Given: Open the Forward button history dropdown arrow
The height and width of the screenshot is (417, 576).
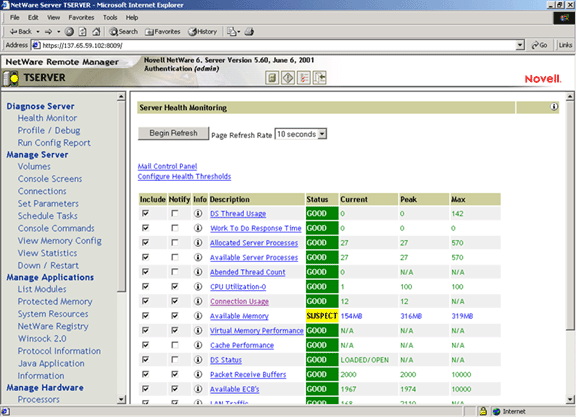Looking at the screenshot, I should point(58,32).
